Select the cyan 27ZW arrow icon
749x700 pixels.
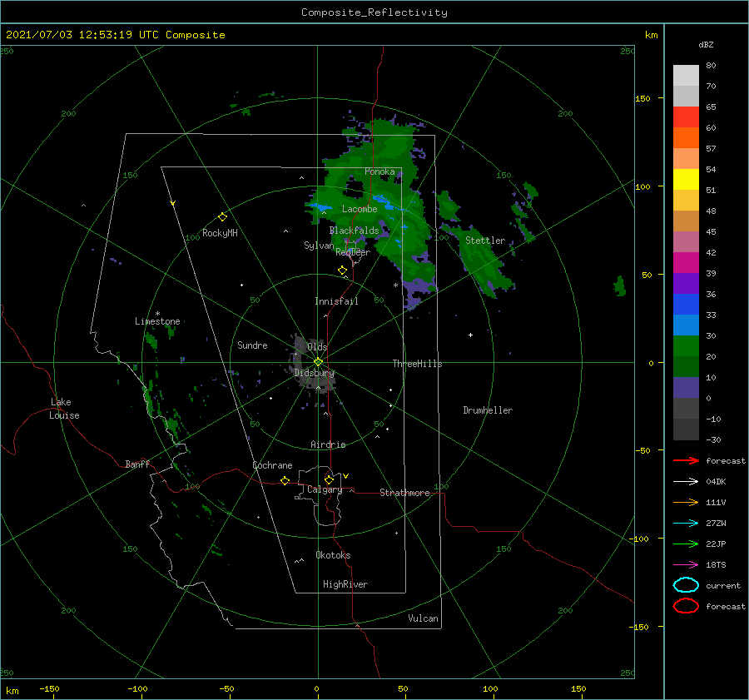tap(686, 523)
